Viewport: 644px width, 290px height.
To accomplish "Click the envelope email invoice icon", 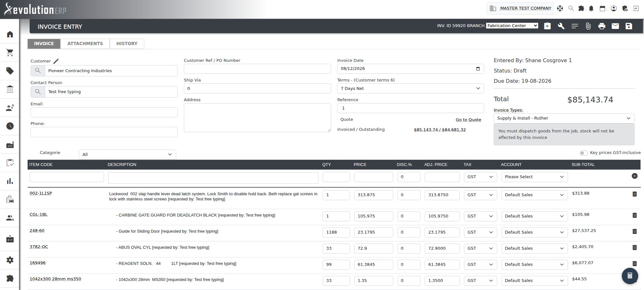I will (x=615, y=26).
